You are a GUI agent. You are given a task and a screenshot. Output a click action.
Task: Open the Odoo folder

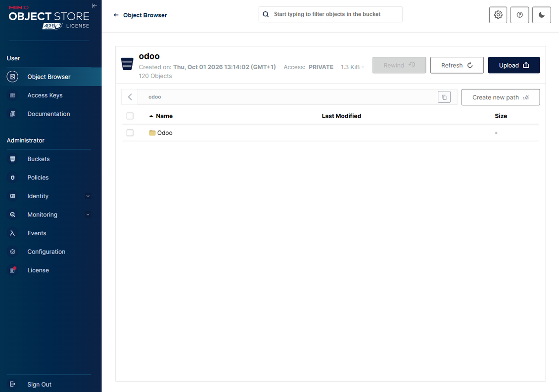point(165,132)
